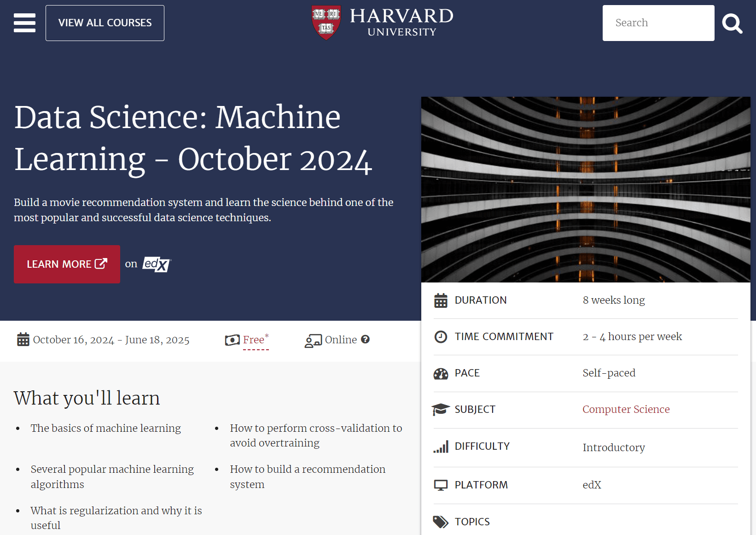Open the hamburger navigation menu
756x535 pixels.
(24, 23)
